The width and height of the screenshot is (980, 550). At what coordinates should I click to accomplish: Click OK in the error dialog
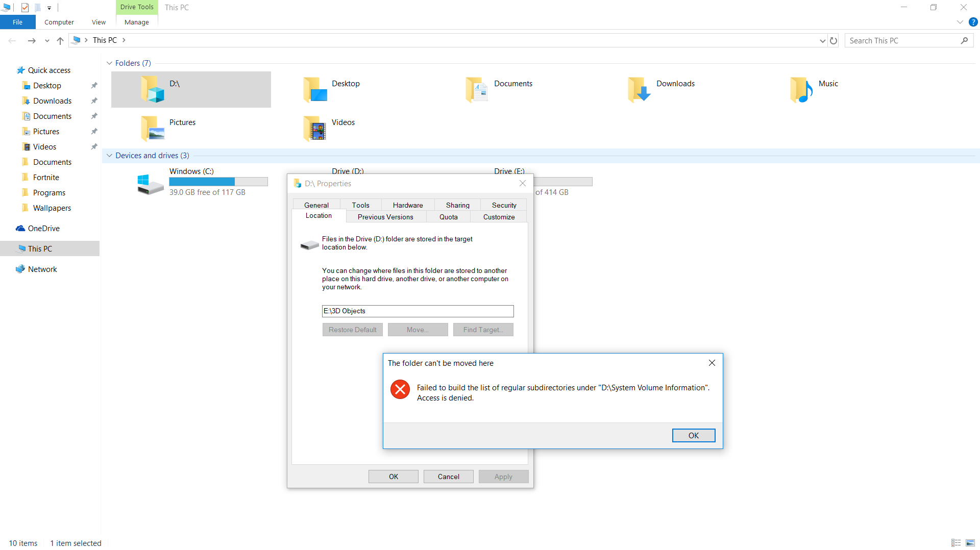click(x=694, y=436)
